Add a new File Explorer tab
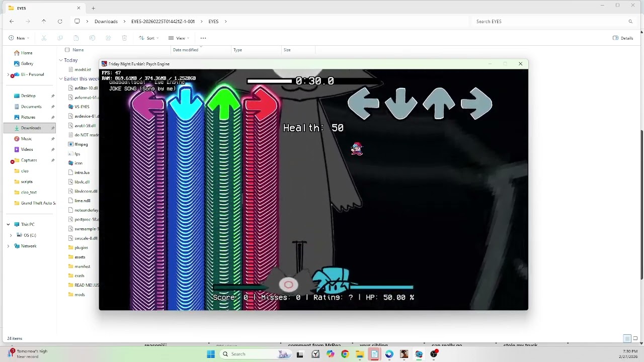The height and width of the screenshot is (362, 644). [93, 8]
